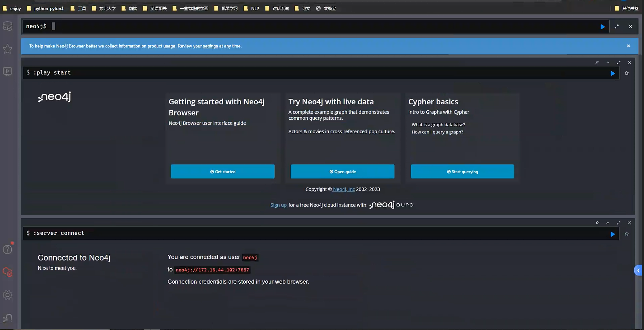Open the enjoy bookmarks folder
Image resolution: width=644 pixels, height=330 pixels.
(x=12, y=8)
